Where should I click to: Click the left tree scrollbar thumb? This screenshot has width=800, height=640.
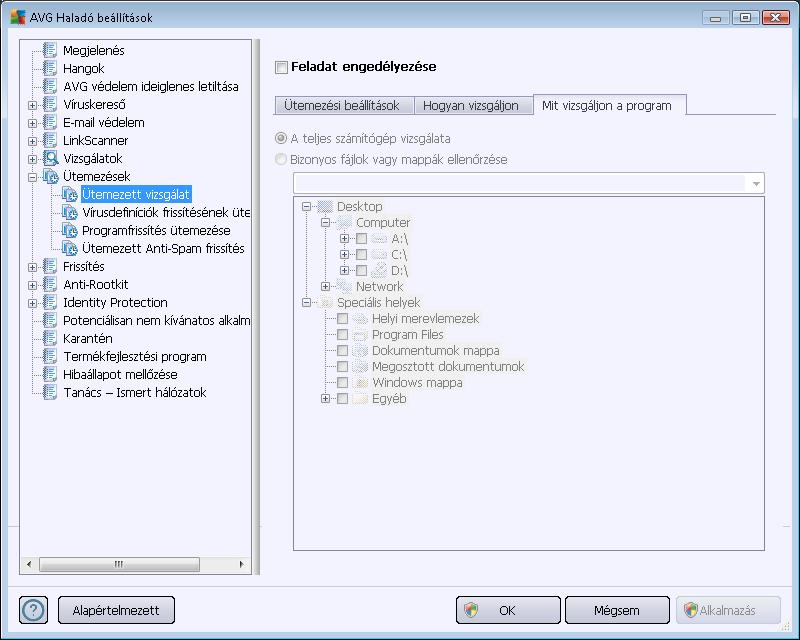click(119, 564)
